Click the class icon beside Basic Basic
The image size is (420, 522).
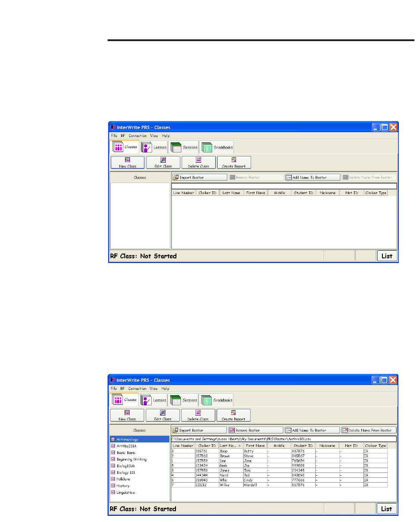coord(113,453)
